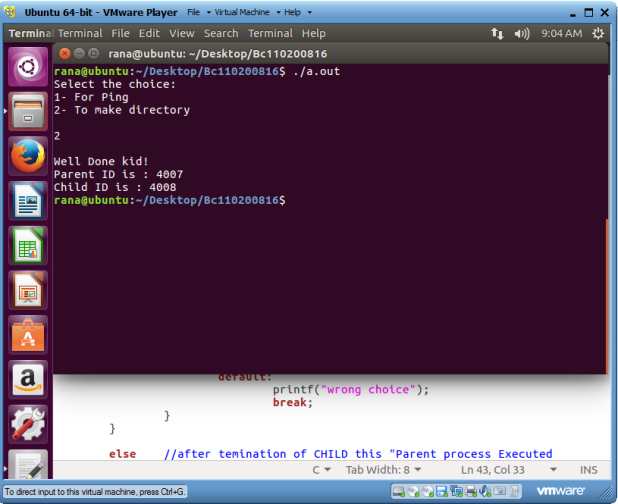Click the vmware logo in status bar
The height and width of the screenshot is (504, 618).
[560, 491]
